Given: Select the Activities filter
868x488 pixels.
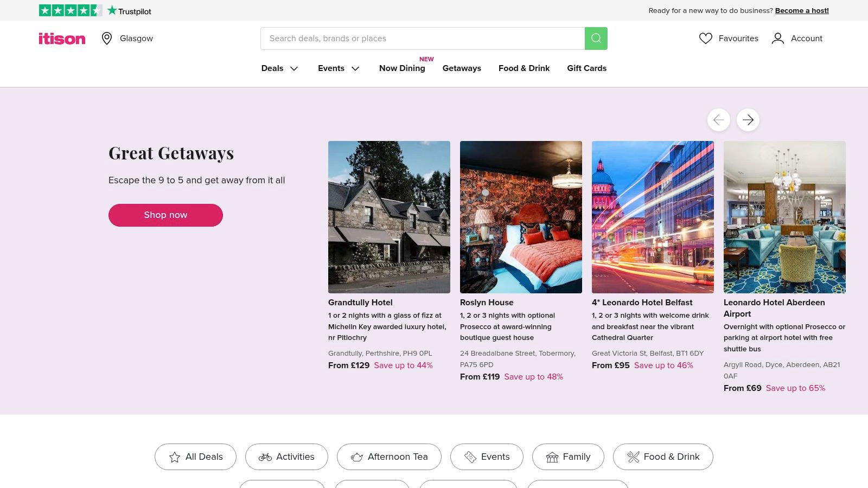Looking at the screenshot, I should 286,457.
